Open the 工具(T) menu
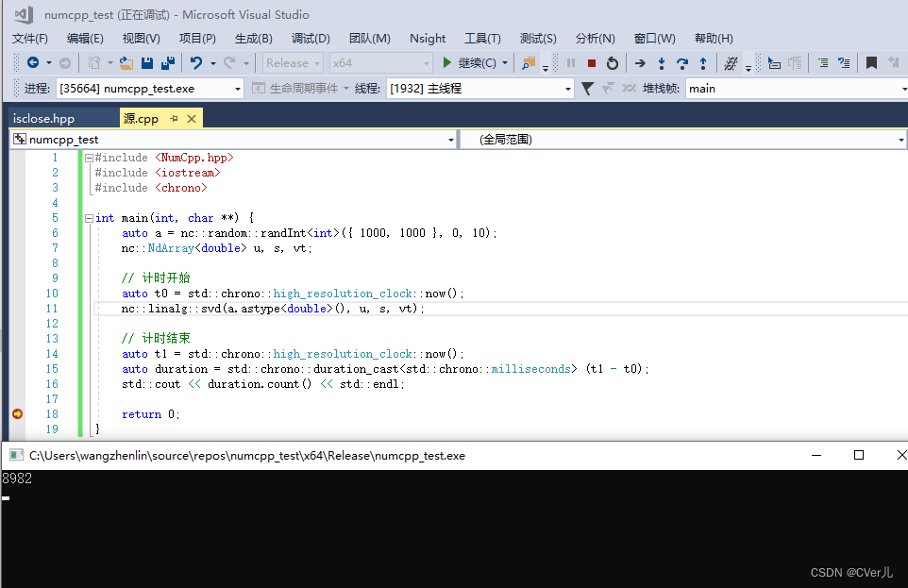Image resolution: width=908 pixels, height=588 pixels. [482, 39]
